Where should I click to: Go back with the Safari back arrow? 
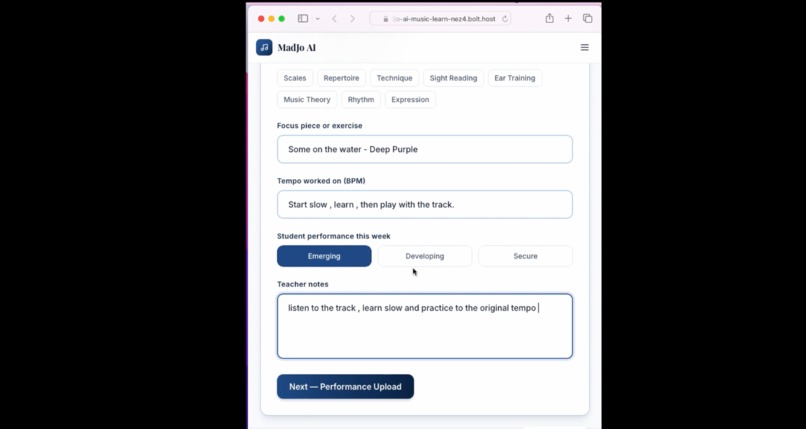point(334,18)
